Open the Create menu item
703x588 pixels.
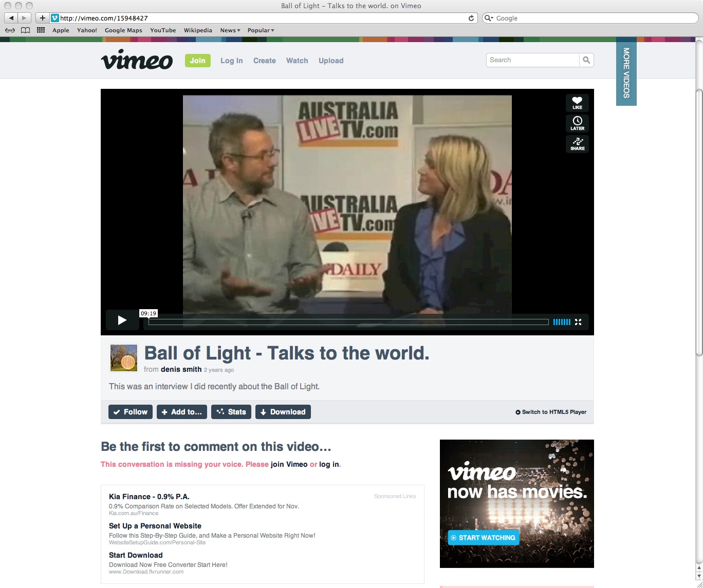click(x=265, y=61)
